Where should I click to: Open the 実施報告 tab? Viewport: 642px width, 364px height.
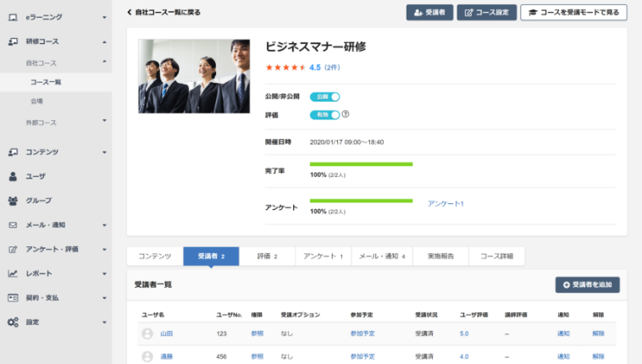pos(440,256)
